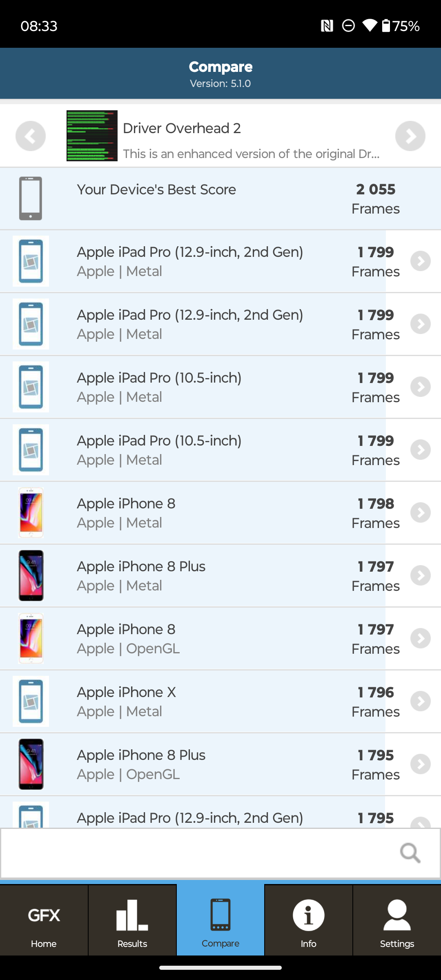
Task: Open the Settings tab
Action: coord(396,920)
